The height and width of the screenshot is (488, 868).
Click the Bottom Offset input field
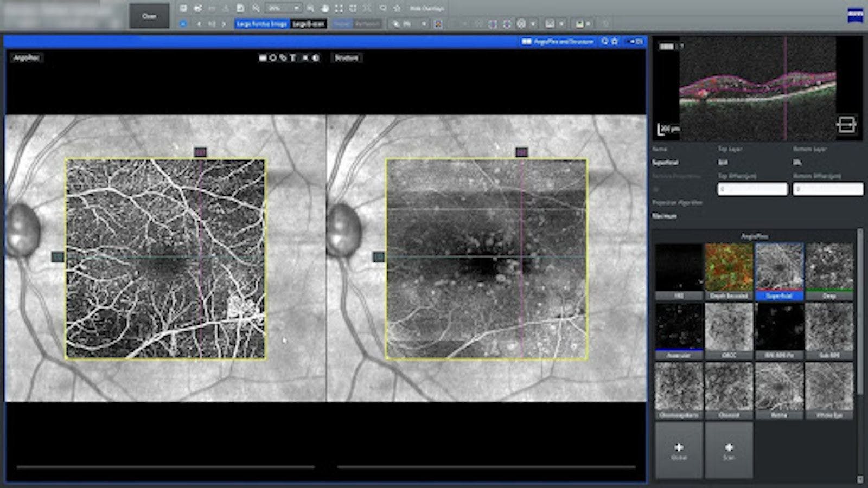(828, 189)
